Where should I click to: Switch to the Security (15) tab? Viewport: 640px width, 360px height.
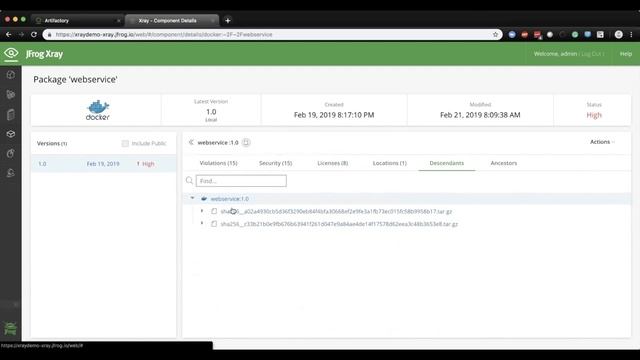coord(276,163)
